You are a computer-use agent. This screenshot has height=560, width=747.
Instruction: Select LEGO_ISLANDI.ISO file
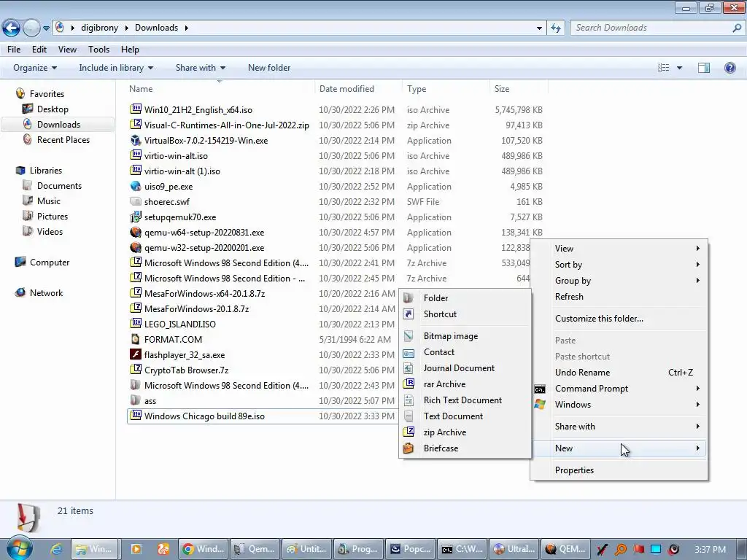179,324
